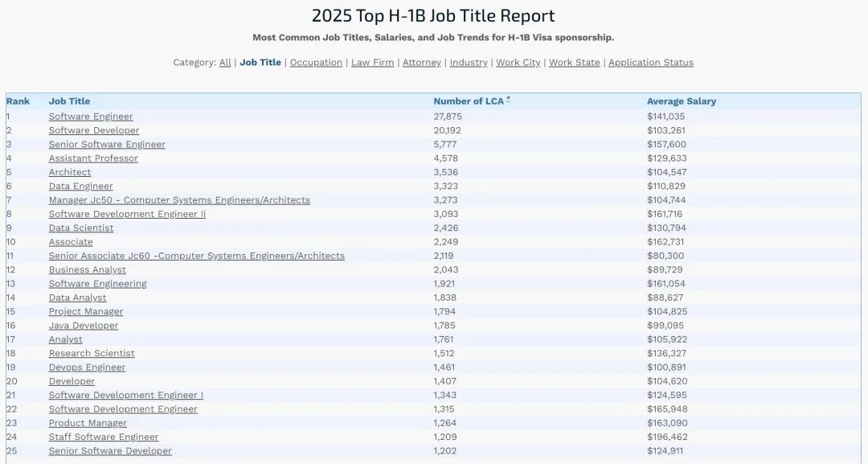This screenshot has height=464, width=868.
Task: Open the Data Analyst link
Action: point(77,298)
